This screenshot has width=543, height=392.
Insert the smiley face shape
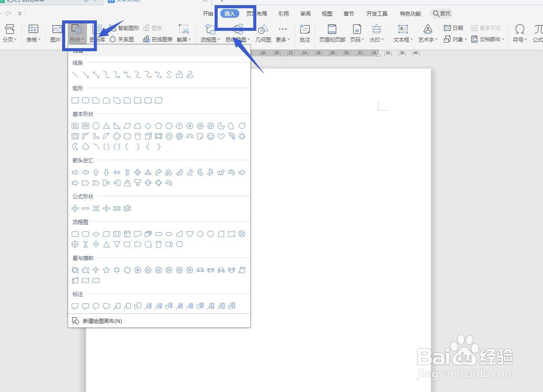point(211,136)
